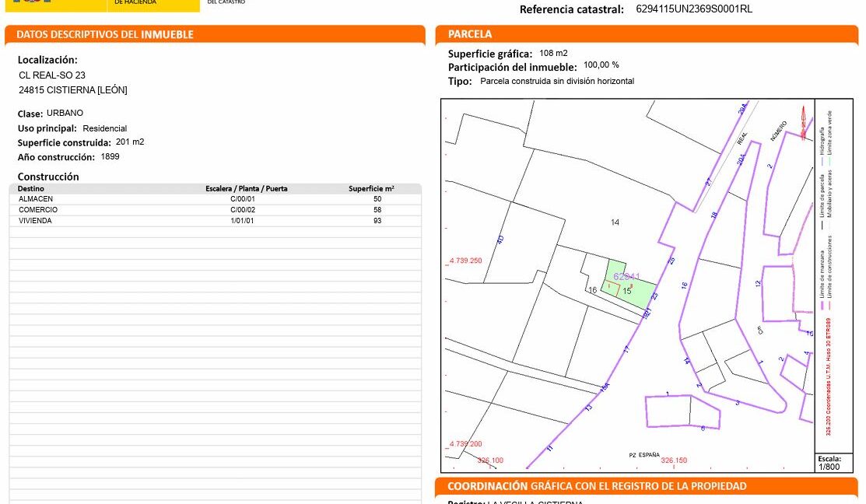Click street number '20A' on the map
The image size is (866, 504).
(741, 159)
